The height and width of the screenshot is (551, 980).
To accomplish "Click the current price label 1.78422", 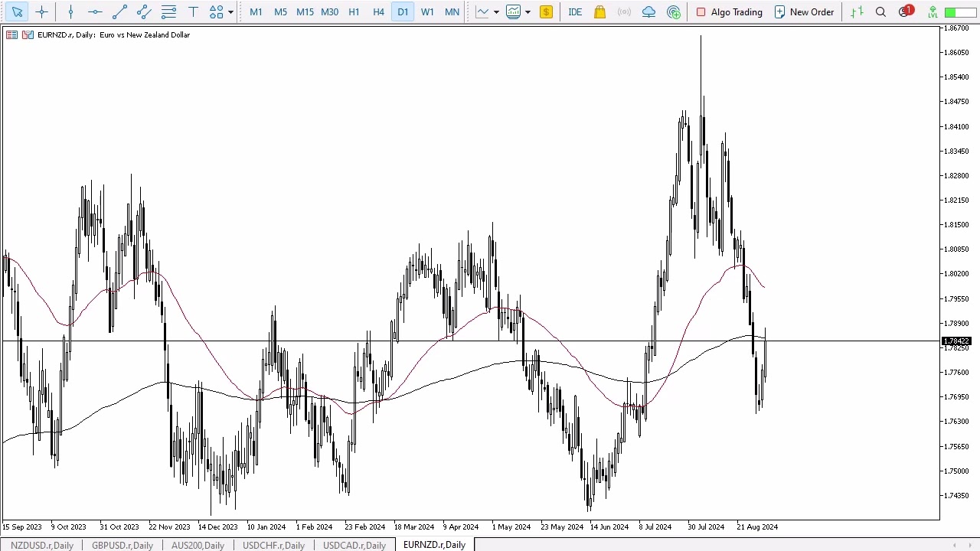I will [956, 341].
